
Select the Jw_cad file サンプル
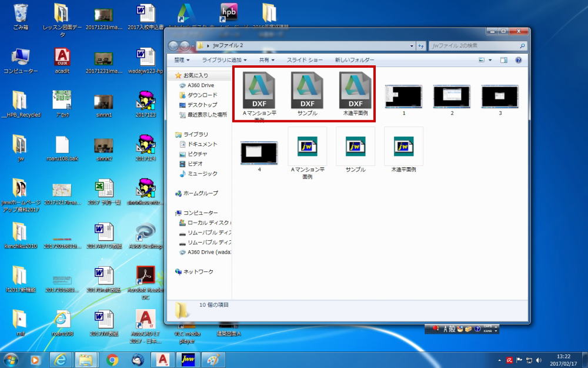click(x=355, y=150)
